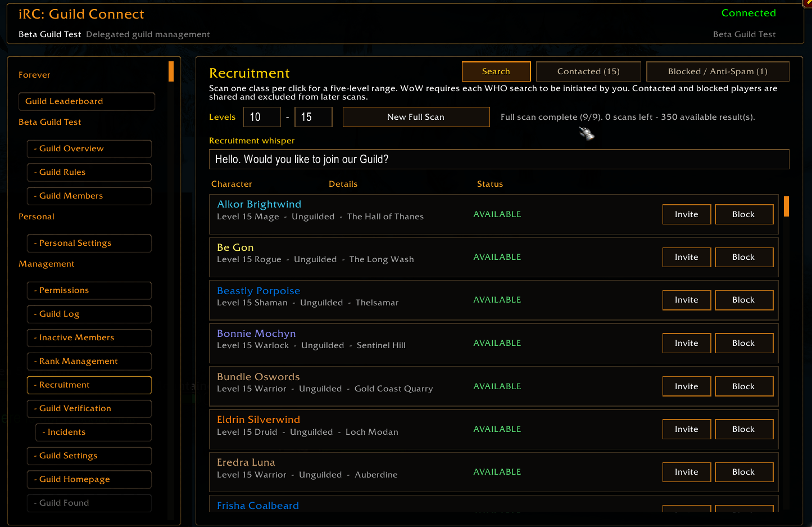The height and width of the screenshot is (527, 812).
Task: Click character name Frisha Coalbeard
Action: point(258,506)
